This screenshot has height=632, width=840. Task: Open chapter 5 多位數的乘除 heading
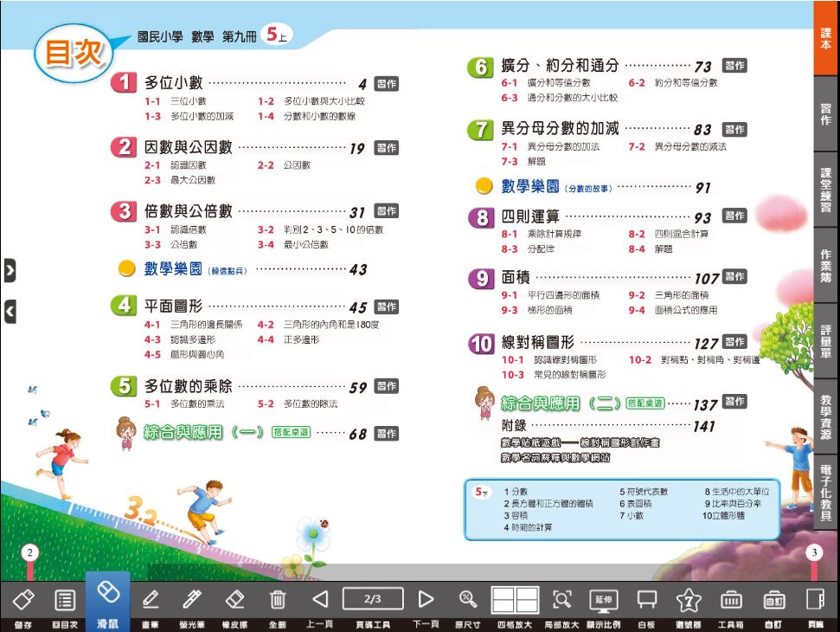(188, 385)
